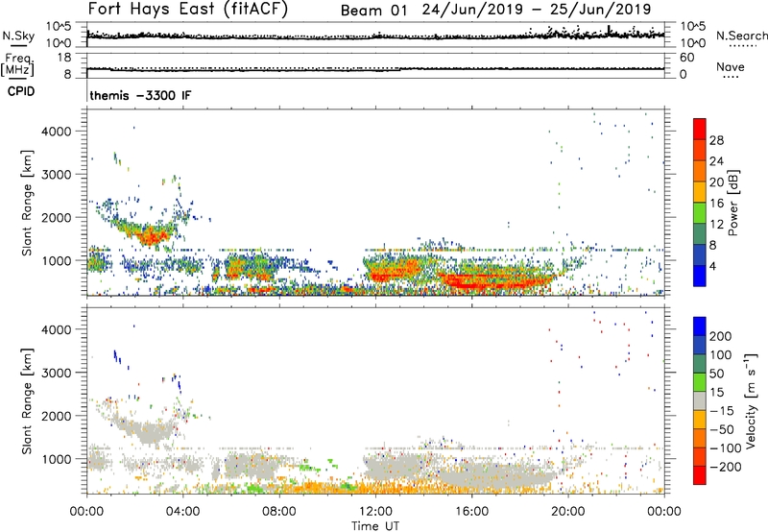Click the '3000' tick of the velocity panel

(57, 373)
